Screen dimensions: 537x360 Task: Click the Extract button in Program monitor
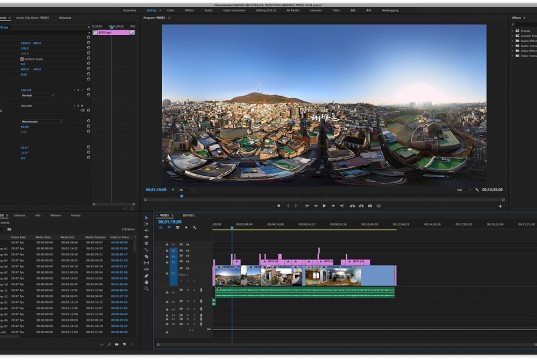tap(361, 206)
